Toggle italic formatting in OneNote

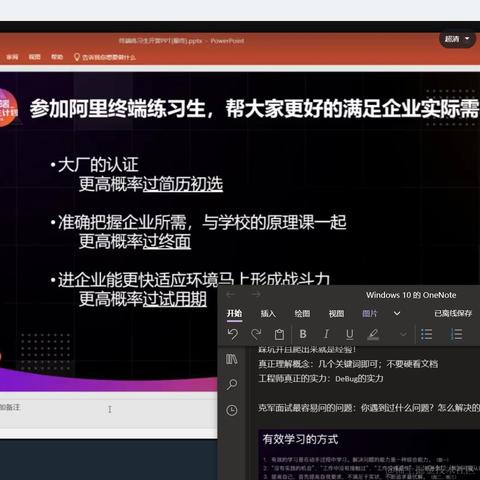pyautogui.click(x=326, y=334)
